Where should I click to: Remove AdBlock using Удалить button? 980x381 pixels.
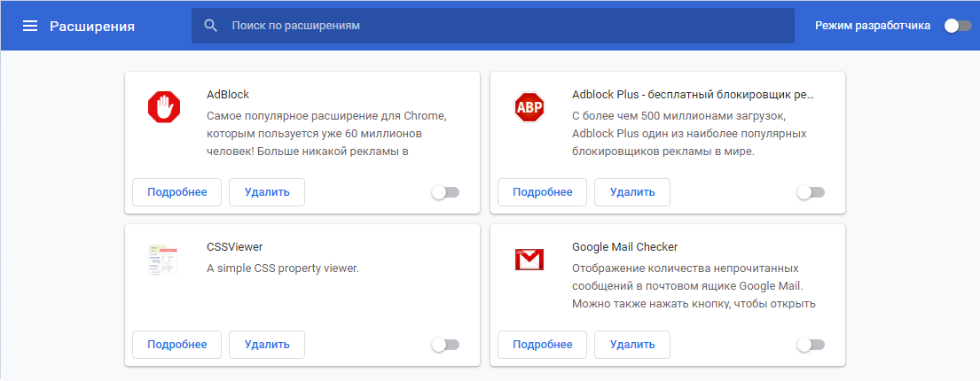pyautogui.click(x=267, y=192)
